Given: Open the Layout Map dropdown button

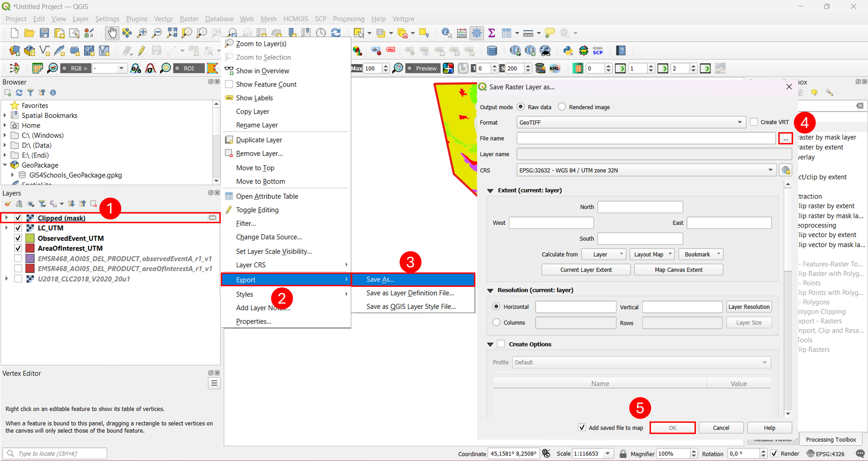Looking at the screenshot, I should click(652, 254).
